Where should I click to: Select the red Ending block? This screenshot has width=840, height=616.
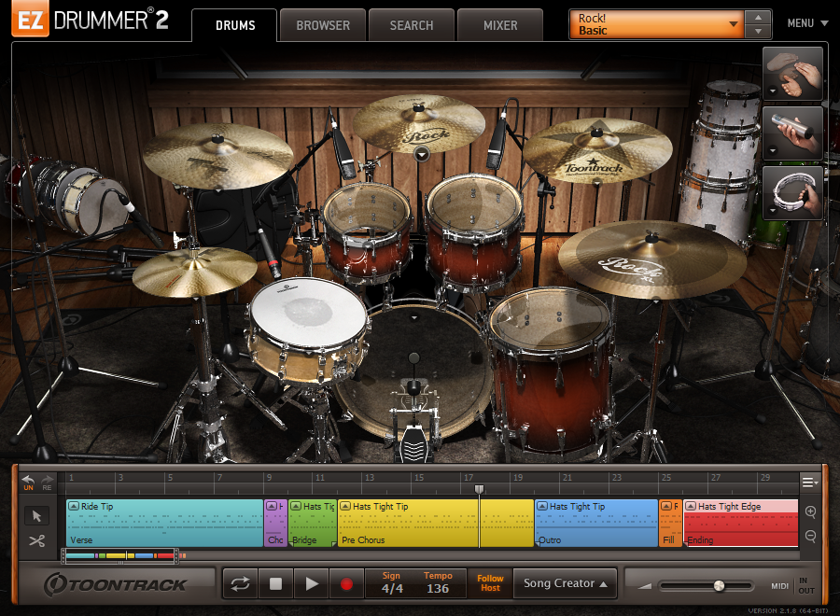coord(741,523)
